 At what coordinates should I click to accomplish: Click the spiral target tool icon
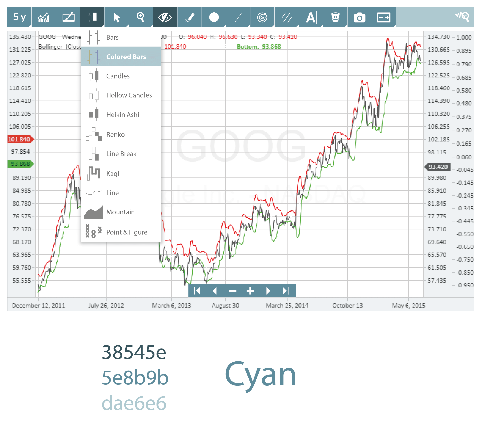[262, 17]
